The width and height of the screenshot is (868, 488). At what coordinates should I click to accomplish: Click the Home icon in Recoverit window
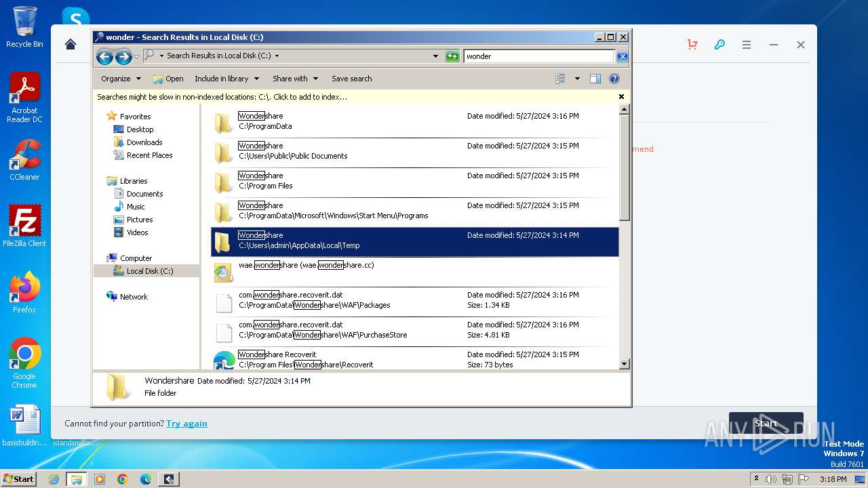(71, 45)
